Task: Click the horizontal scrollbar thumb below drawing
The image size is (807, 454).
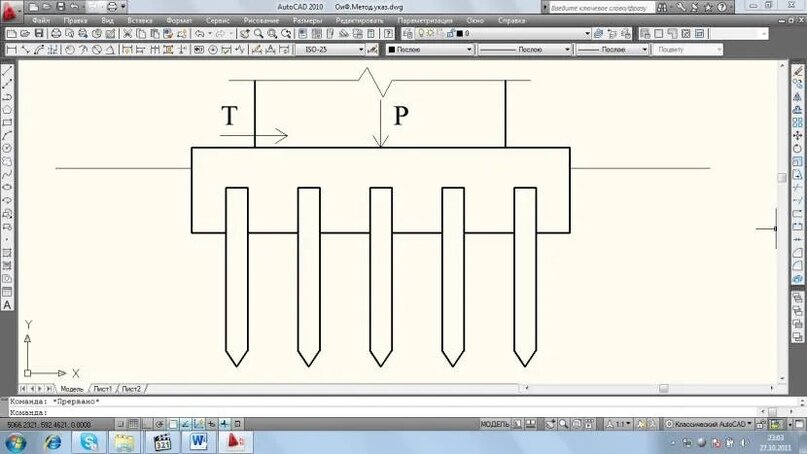Action: (663, 389)
